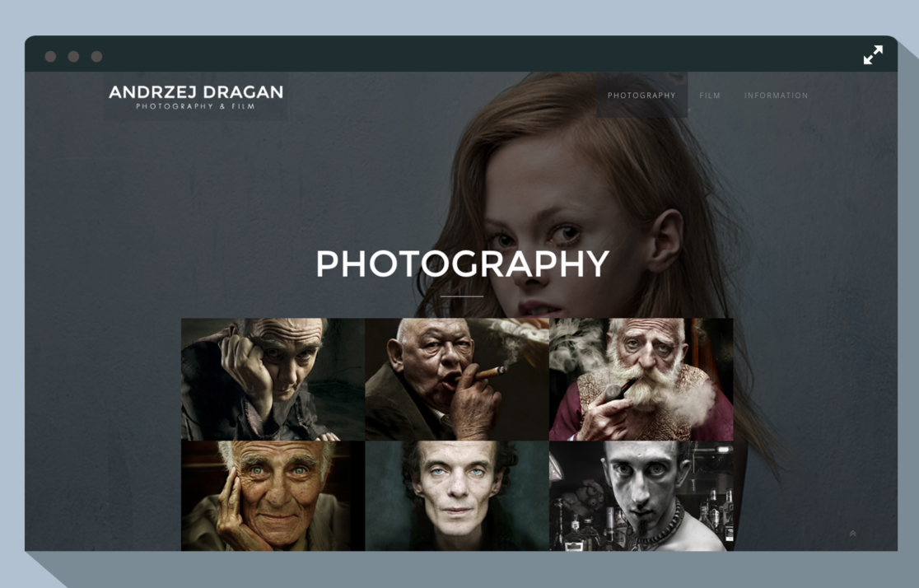Click the leftmost window dot
Viewport: 919px width, 588px height.
click(x=50, y=57)
